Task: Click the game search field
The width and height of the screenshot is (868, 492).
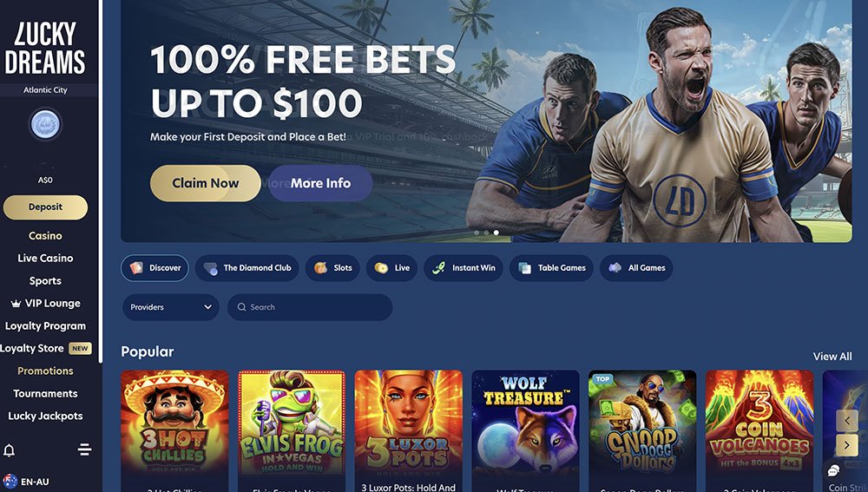Action: (x=310, y=307)
